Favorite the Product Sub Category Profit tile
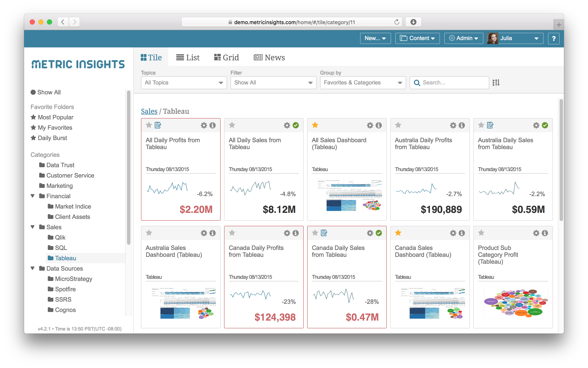588x368 pixels. tap(481, 233)
